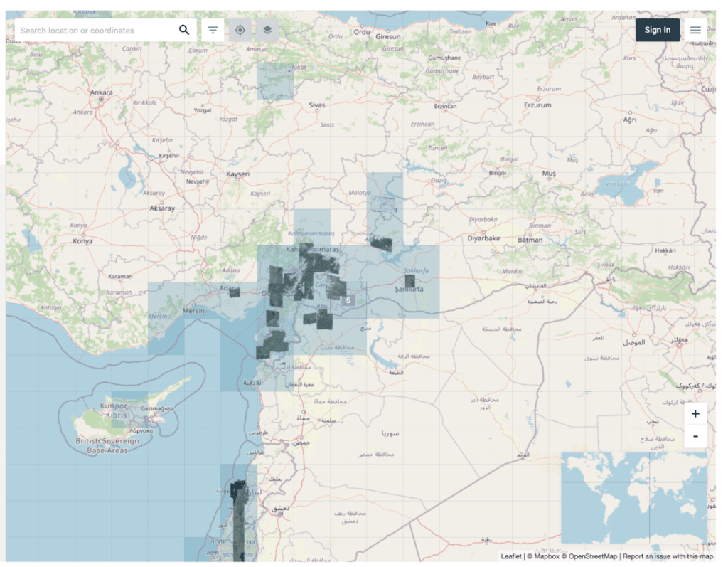Select the highlighted grid square near Tokat
This screenshot has height=567, width=728.
[x=275, y=80]
